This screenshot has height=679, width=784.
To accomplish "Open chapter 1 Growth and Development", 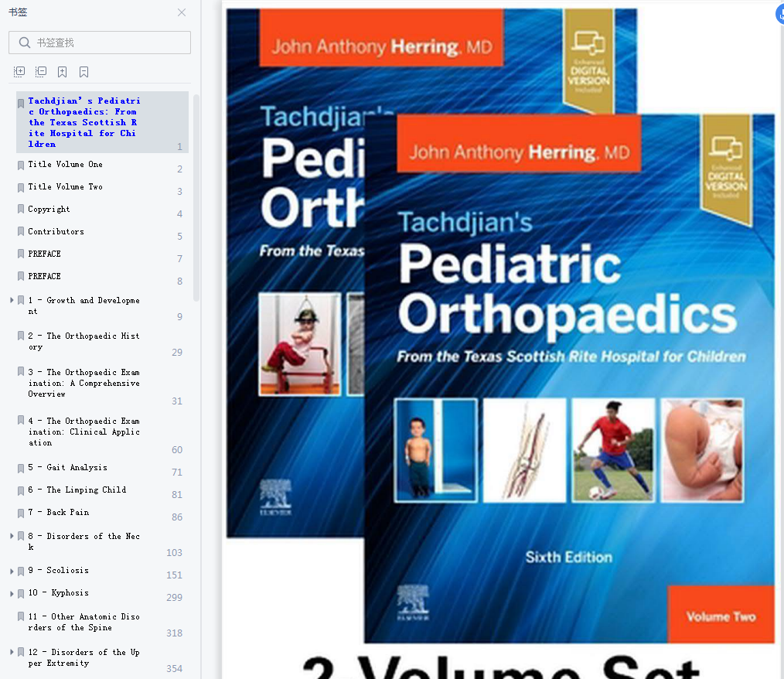I will coord(84,305).
